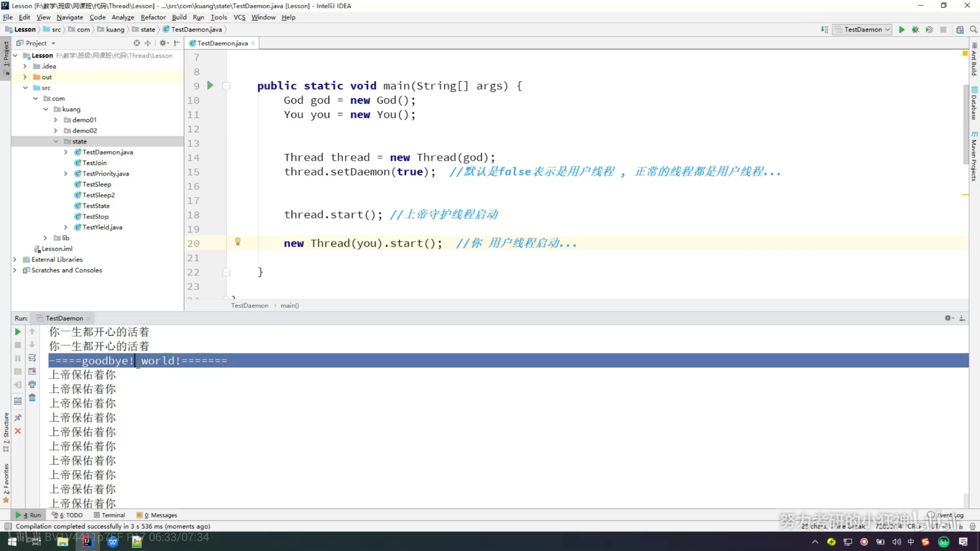Open Project panel settings gear
The width and height of the screenshot is (980, 551).
163,43
